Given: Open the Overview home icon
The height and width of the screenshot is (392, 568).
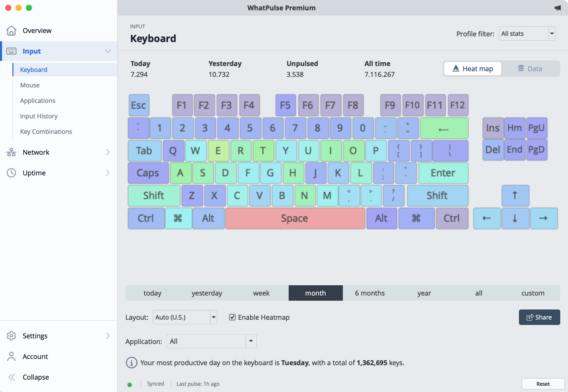Looking at the screenshot, I should [11, 30].
